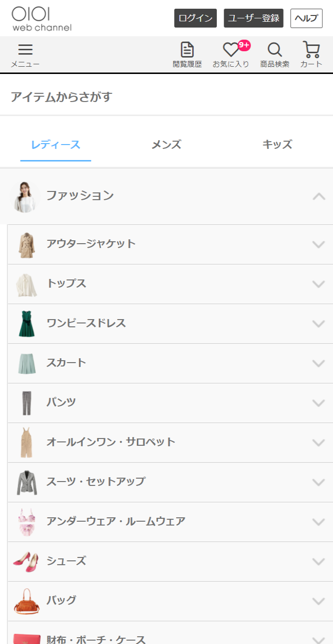Open the ヘルプ button

[x=306, y=18]
